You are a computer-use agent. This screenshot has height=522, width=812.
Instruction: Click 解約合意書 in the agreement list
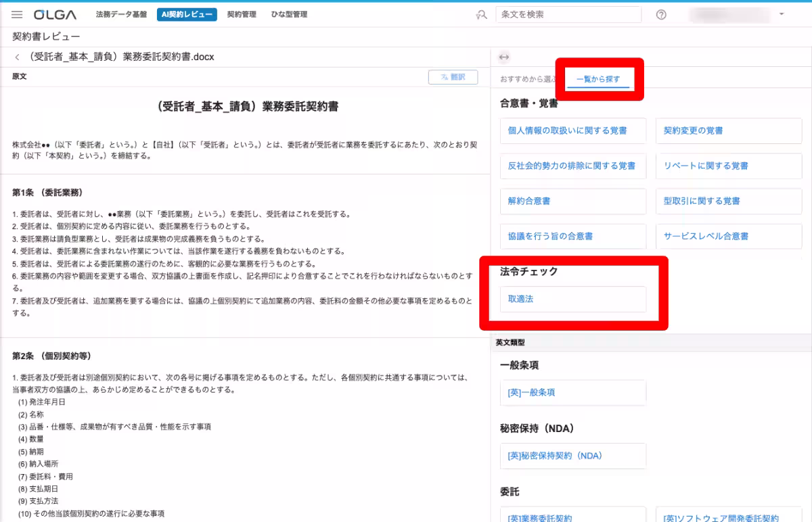click(572, 201)
